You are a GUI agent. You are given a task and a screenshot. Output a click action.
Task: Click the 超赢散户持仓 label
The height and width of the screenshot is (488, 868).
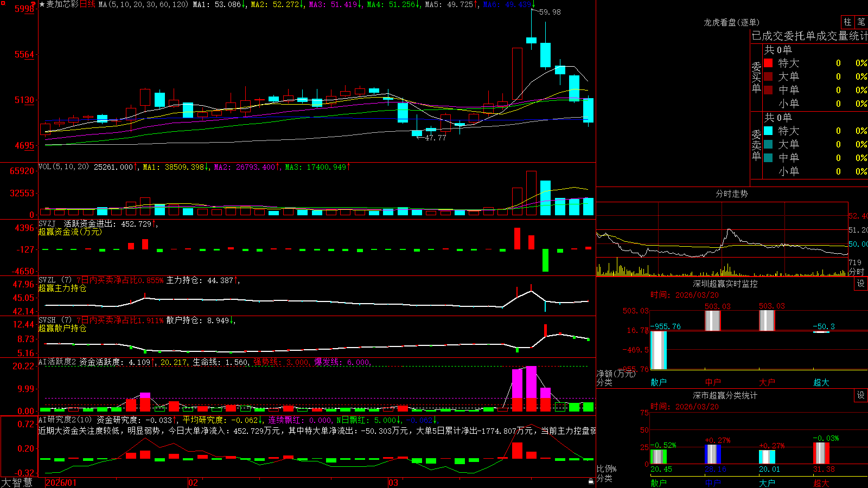pos(62,328)
